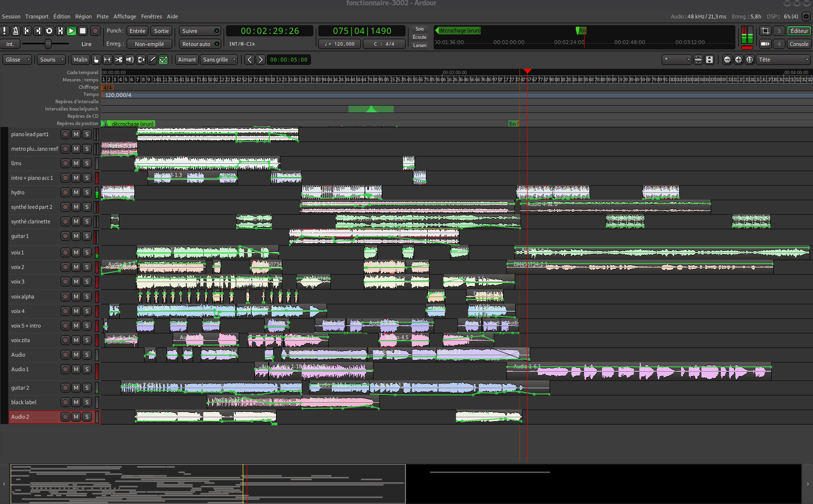
Task: Adjust the shuttle speed slider handle
Action: point(48,44)
